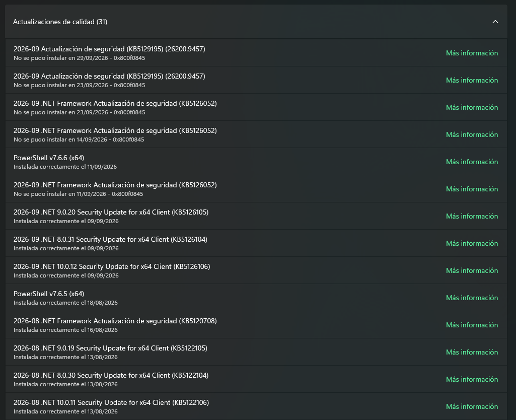Viewport: 516px width, 420px height.
Task: Open Más información for KB5126052 failed 23/09/2026
Action: click(x=472, y=108)
